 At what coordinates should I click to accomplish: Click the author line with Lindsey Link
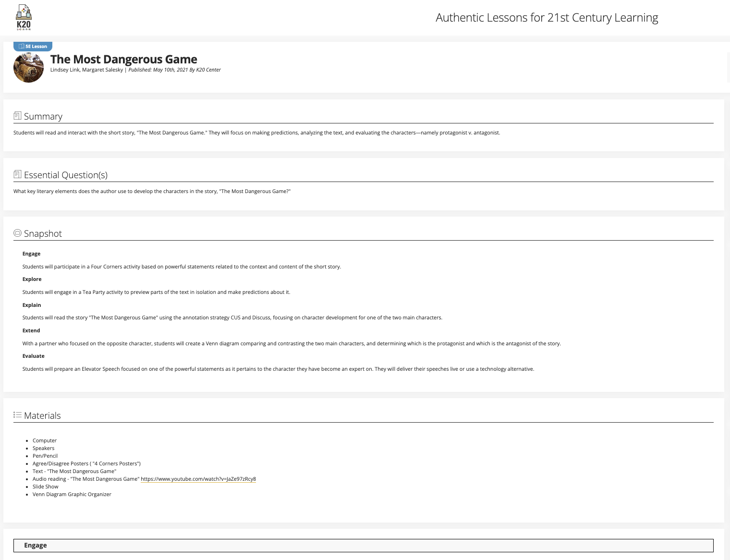pos(86,70)
